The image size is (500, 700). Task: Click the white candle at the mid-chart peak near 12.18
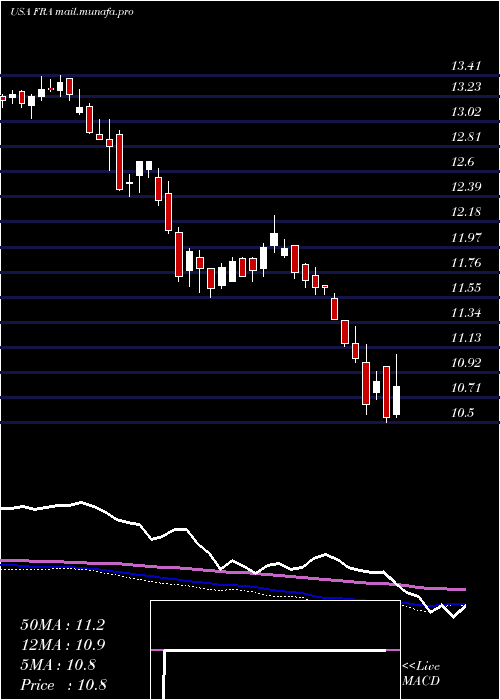[x=274, y=235]
